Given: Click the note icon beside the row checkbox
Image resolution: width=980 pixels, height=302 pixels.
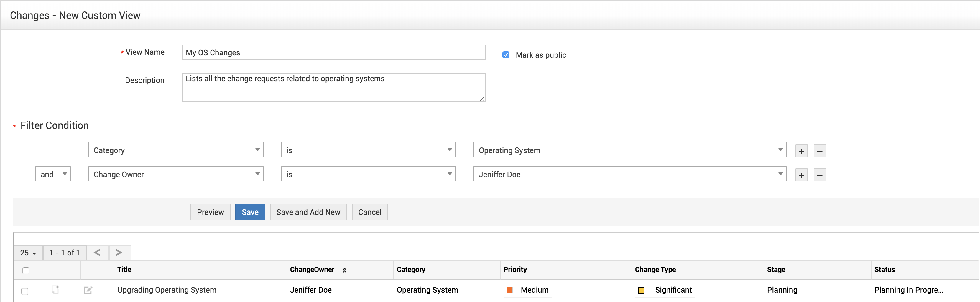Looking at the screenshot, I should [x=55, y=289].
